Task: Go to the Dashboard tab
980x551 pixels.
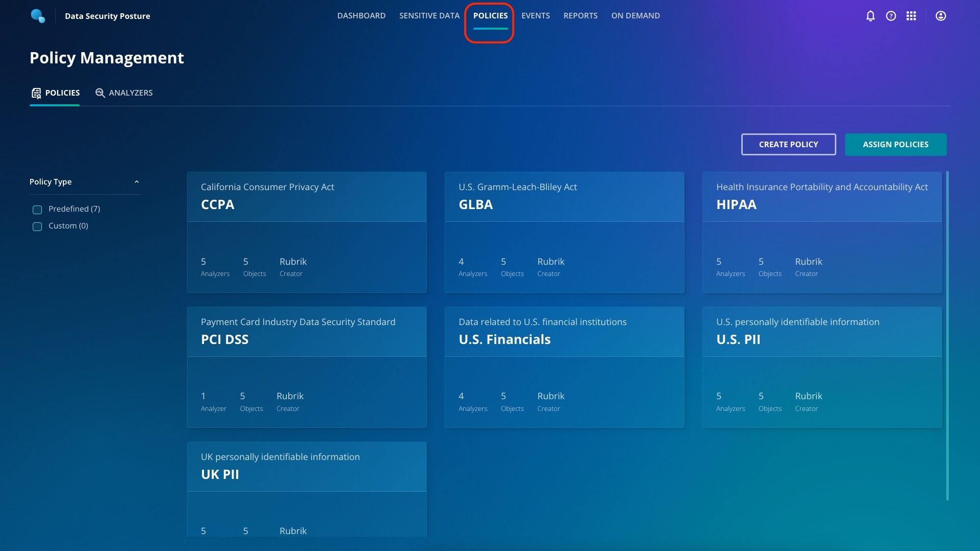Action: pos(361,16)
